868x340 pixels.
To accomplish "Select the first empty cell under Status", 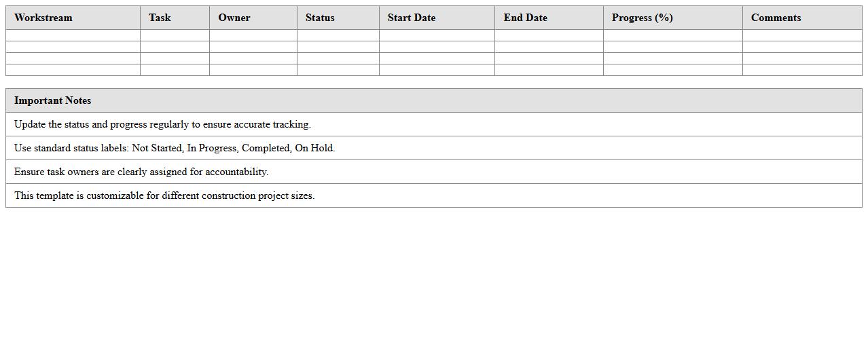I will pos(338,35).
